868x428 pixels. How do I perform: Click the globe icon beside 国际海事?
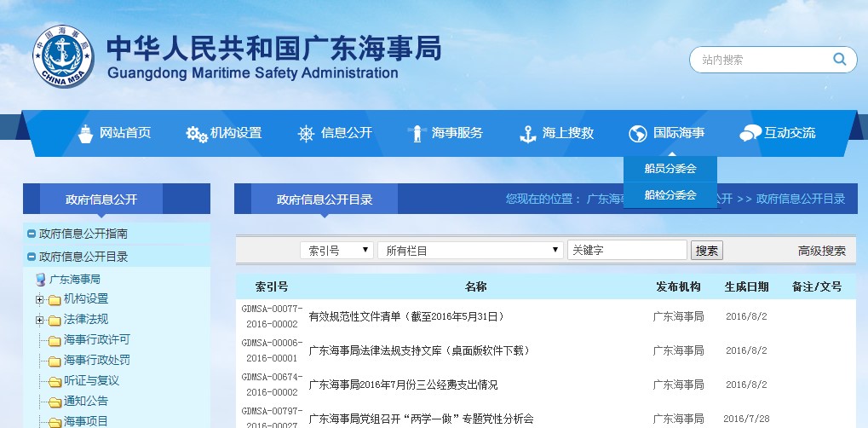click(638, 134)
